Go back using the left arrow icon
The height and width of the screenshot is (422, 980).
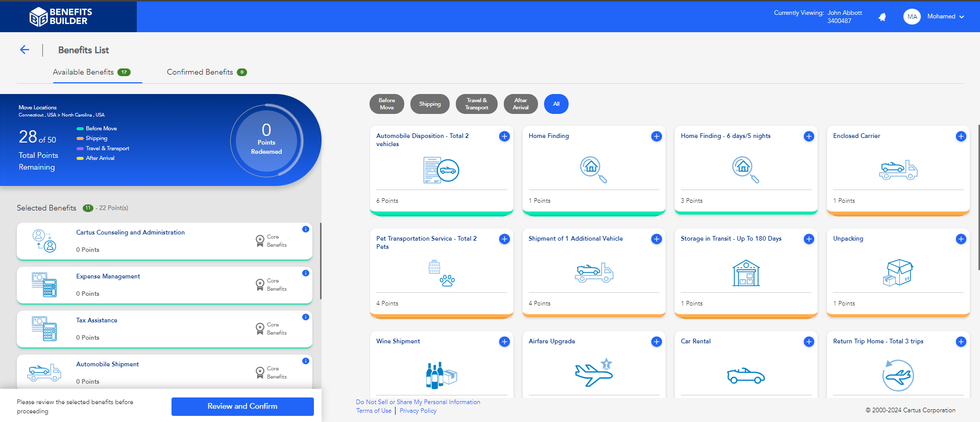[x=24, y=50]
